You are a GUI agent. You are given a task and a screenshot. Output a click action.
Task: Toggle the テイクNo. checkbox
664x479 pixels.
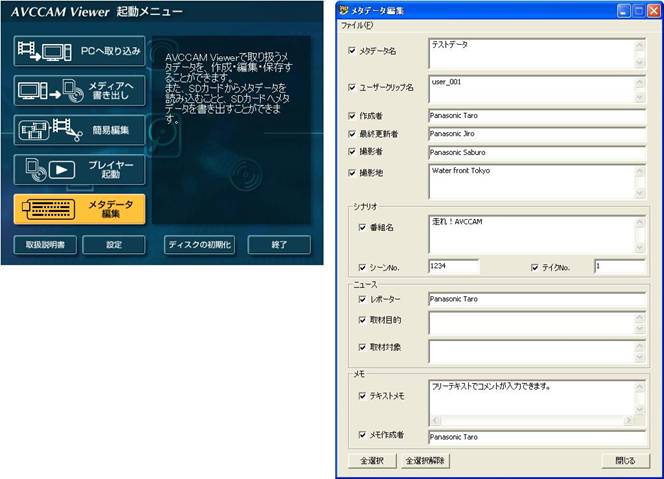click(534, 267)
